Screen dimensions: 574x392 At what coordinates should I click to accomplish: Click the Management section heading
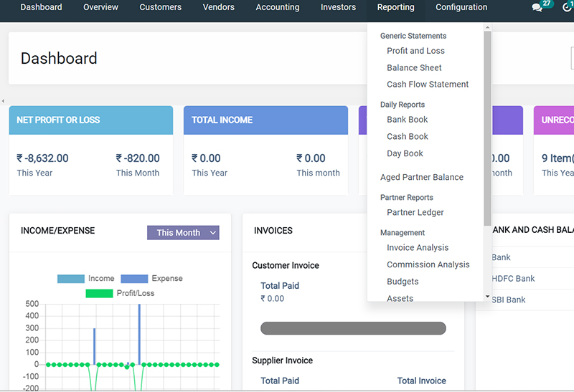point(403,233)
